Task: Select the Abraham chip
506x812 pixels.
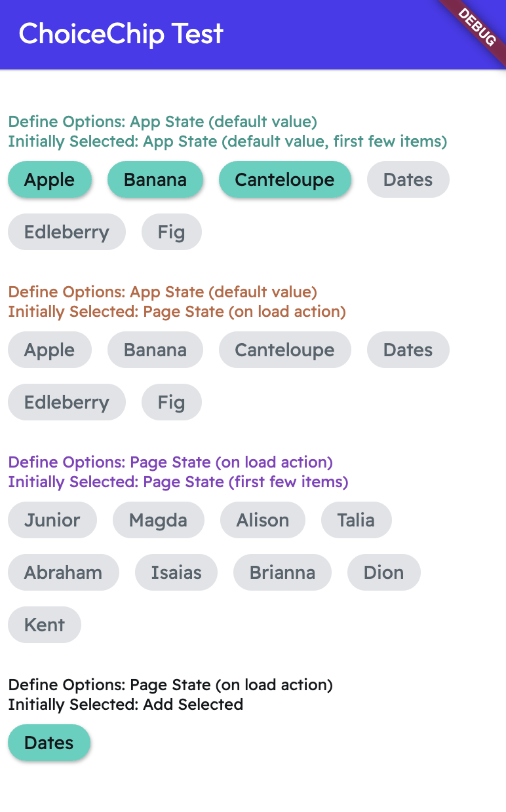Action: point(63,572)
